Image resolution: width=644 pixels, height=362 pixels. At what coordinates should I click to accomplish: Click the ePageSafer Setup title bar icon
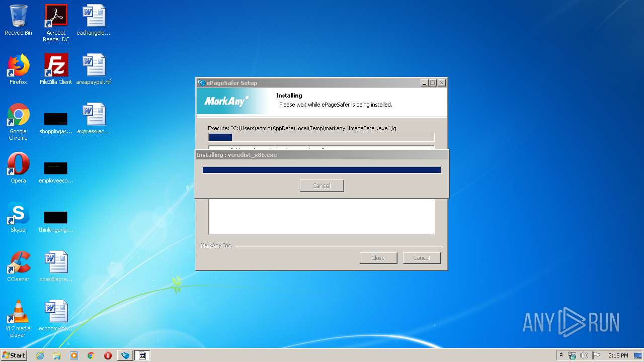pos(202,83)
